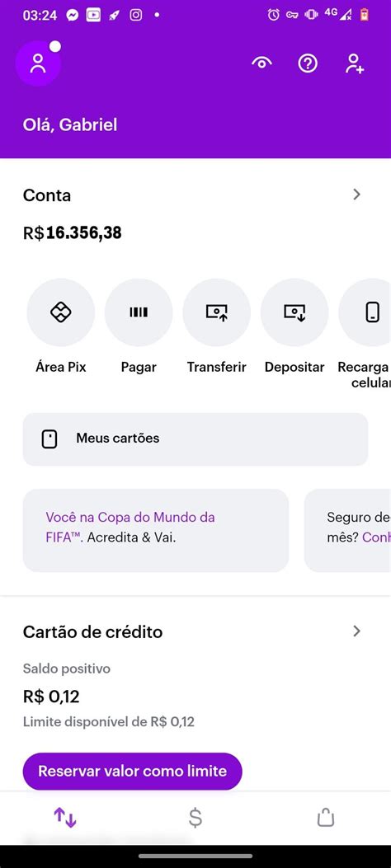
Task: Select the Transferir icon
Action: pos(217,312)
